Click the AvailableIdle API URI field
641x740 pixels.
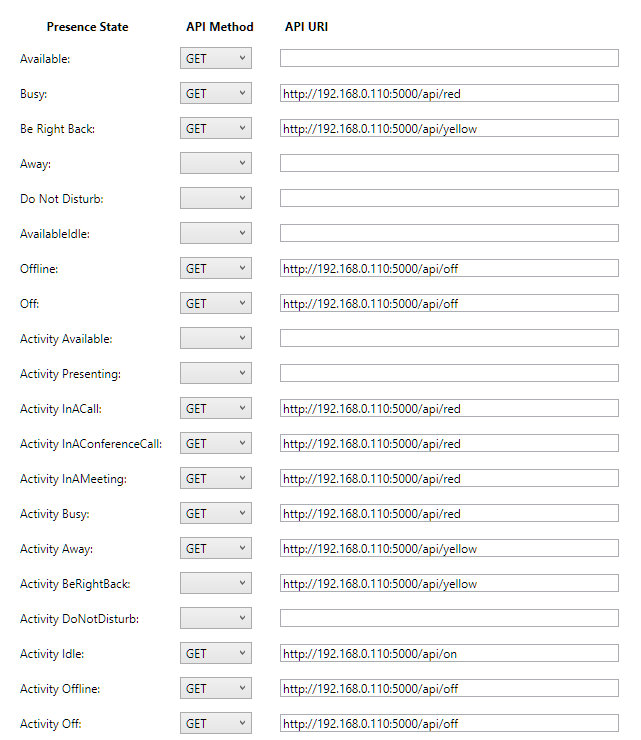coord(449,233)
